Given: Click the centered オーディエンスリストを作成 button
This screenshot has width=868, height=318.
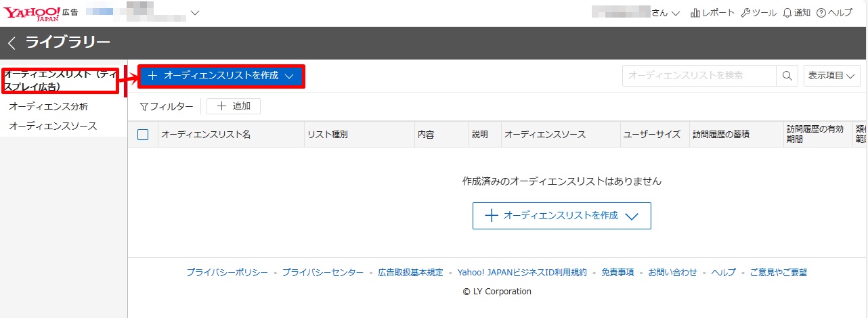Looking at the screenshot, I should coord(561,216).
